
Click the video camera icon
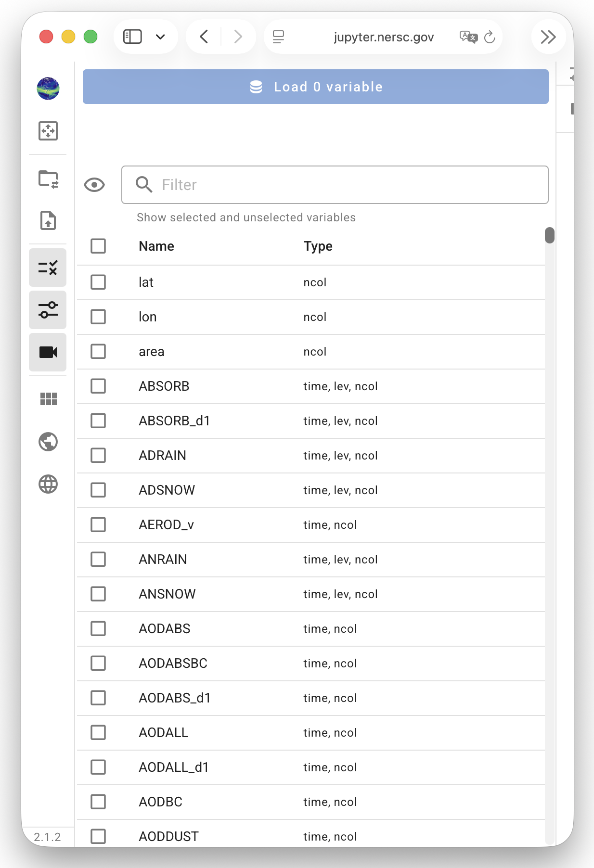48,352
